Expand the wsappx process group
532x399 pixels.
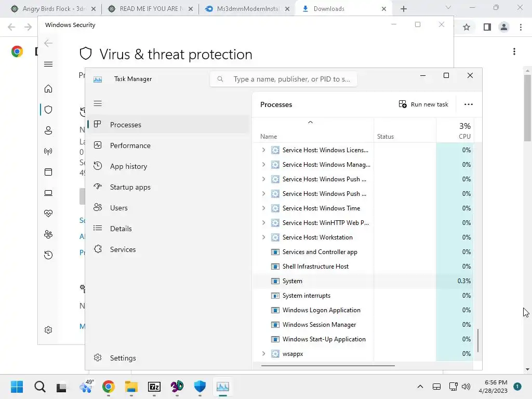(x=263, y=353)
